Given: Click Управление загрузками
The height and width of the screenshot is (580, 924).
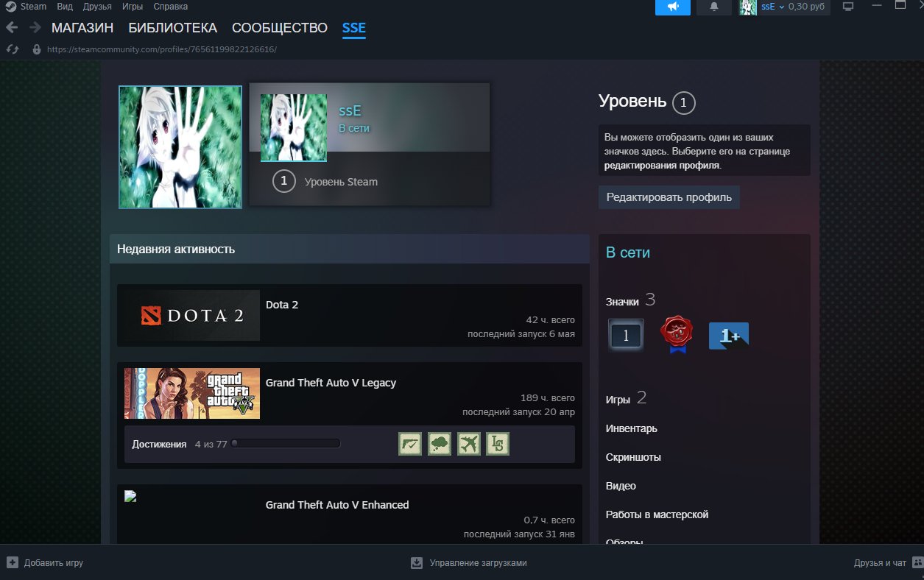Looking at the screenshot, I should point(469,562).
